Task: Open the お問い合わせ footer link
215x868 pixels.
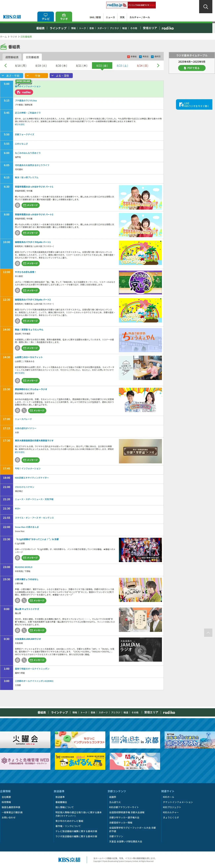Action: [x=8, y=817]
